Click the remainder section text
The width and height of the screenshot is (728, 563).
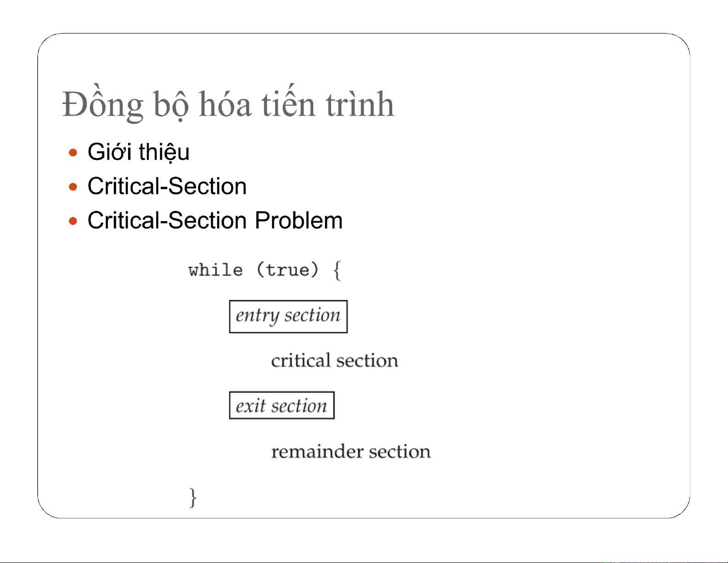click(x=351, y=451)
